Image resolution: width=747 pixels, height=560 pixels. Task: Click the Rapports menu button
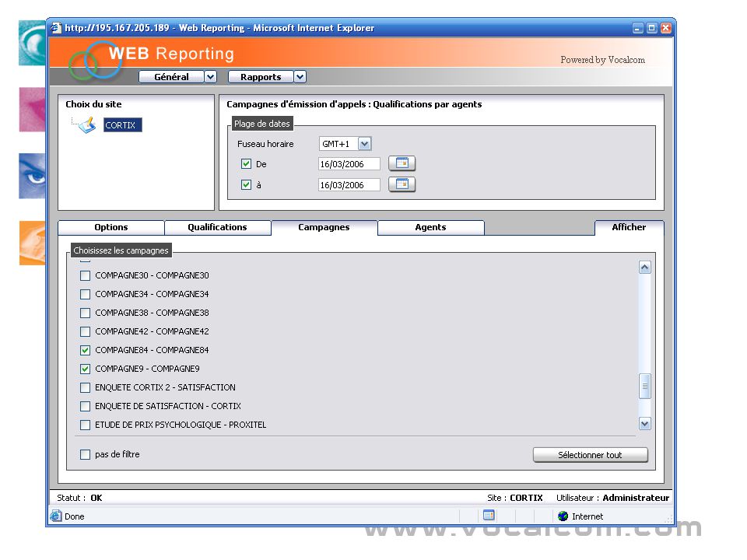pyautogui.click(x=261, y=77)
